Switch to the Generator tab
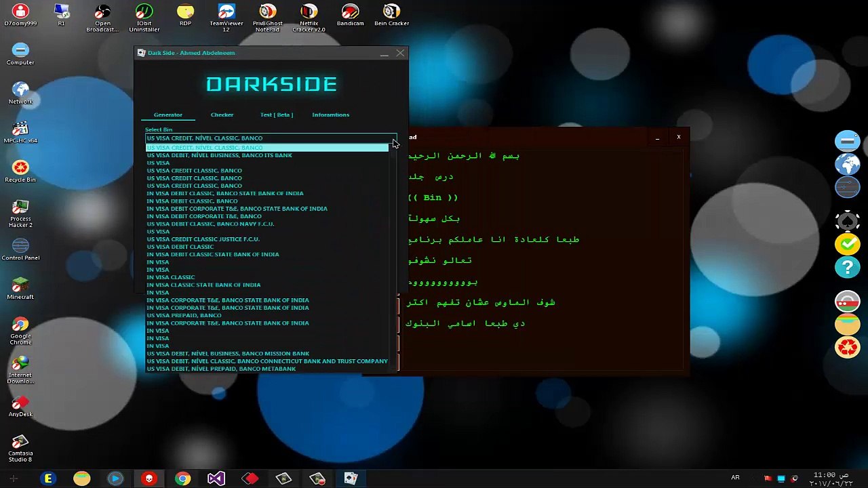 pos(168,115)
